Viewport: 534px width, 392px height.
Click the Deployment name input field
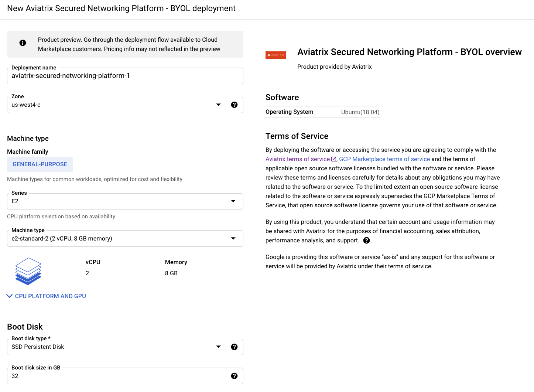point(125,76)
